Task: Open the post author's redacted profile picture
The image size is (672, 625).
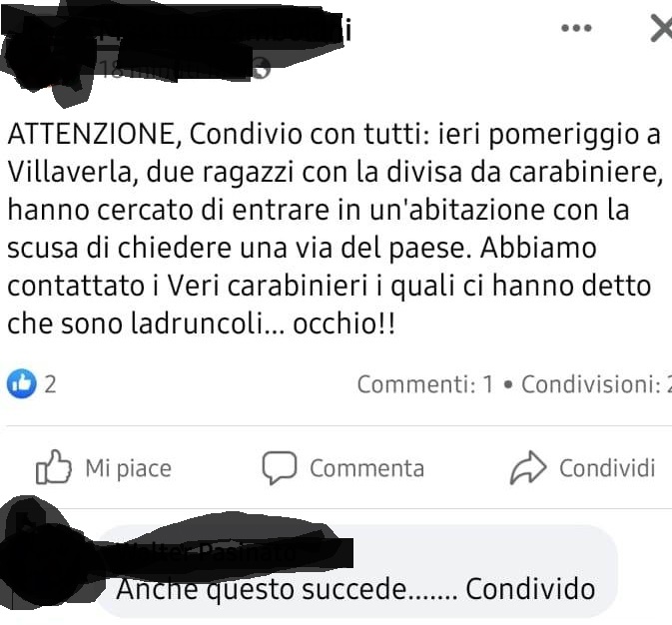Action: pyautogui.click(x=47, y=52)
